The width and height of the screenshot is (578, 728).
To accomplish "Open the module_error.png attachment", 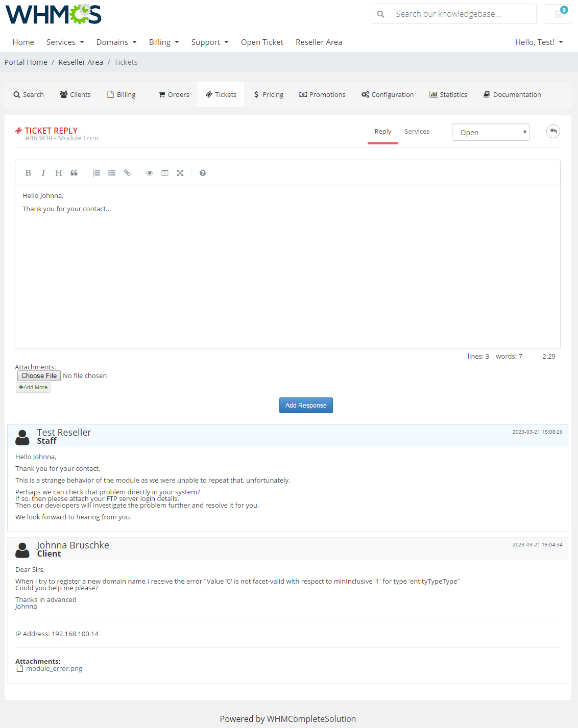I will pos(54,669).
